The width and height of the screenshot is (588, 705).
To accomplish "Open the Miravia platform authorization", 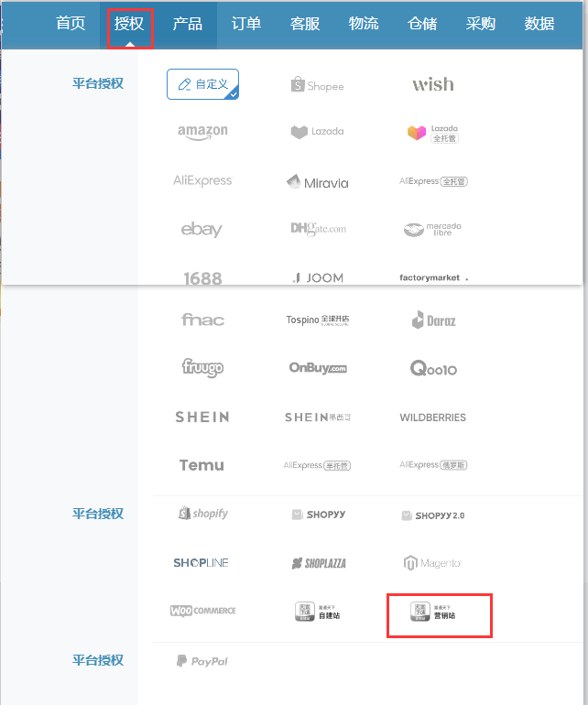I will tap(318, 182).
